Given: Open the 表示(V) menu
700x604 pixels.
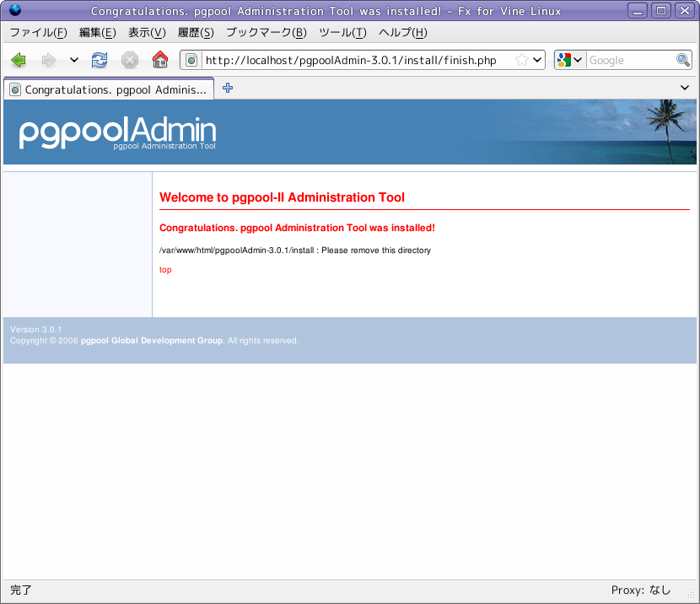Looking at the screenshot, I should pyautogui.click(x=147, y=33).
